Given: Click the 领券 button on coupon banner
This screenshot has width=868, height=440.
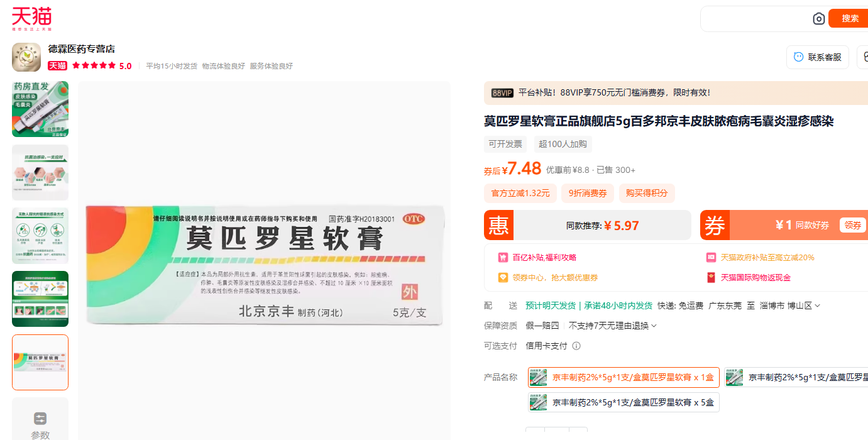Looking at the screenshot, I should (852, 225).
